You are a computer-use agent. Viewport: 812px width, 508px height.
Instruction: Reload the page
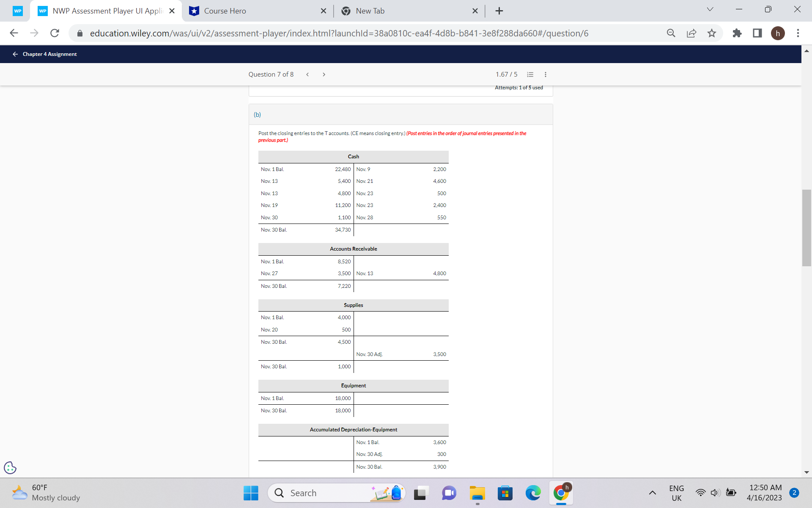coord(55,33)
